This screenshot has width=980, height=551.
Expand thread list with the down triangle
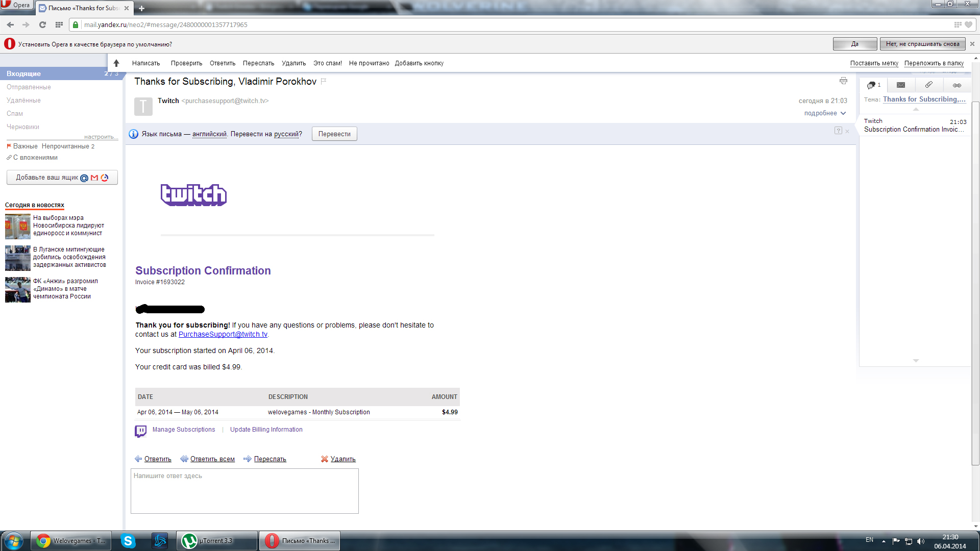(916, 361)
